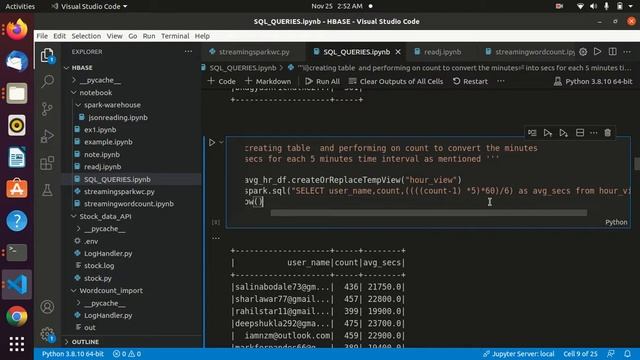This screenshot has height=360, width=640.
Task: Run the current notebook cell
Action: pos(212,142)
